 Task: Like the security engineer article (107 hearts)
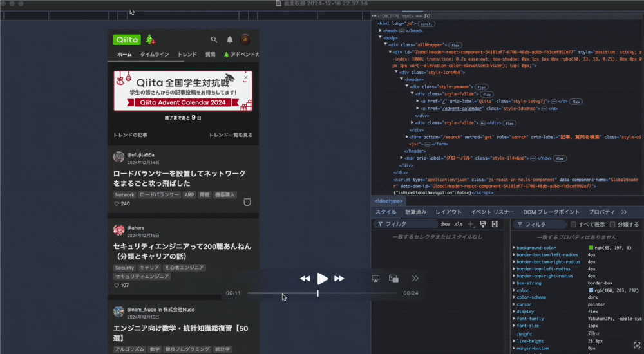[117, 285]
